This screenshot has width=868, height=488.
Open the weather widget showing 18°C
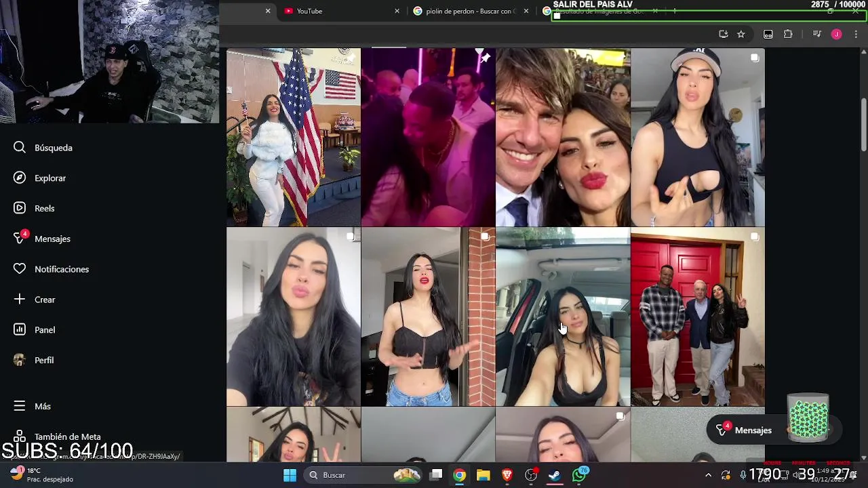41,474
